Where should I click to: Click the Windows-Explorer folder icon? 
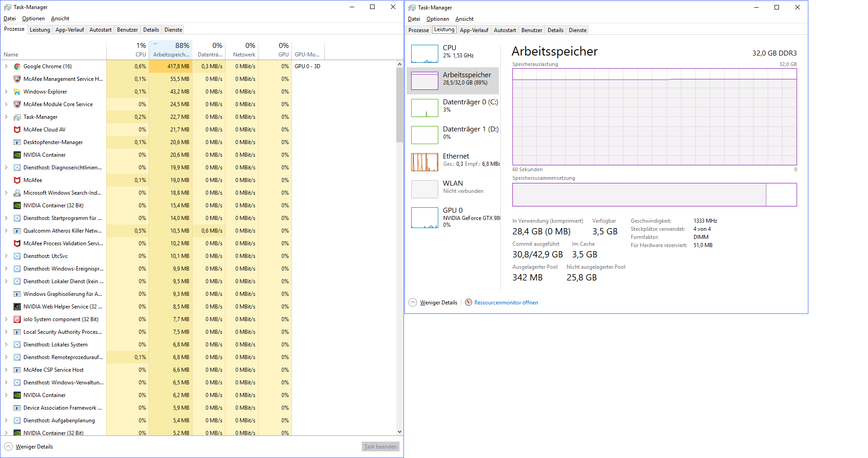pos(17,92)
